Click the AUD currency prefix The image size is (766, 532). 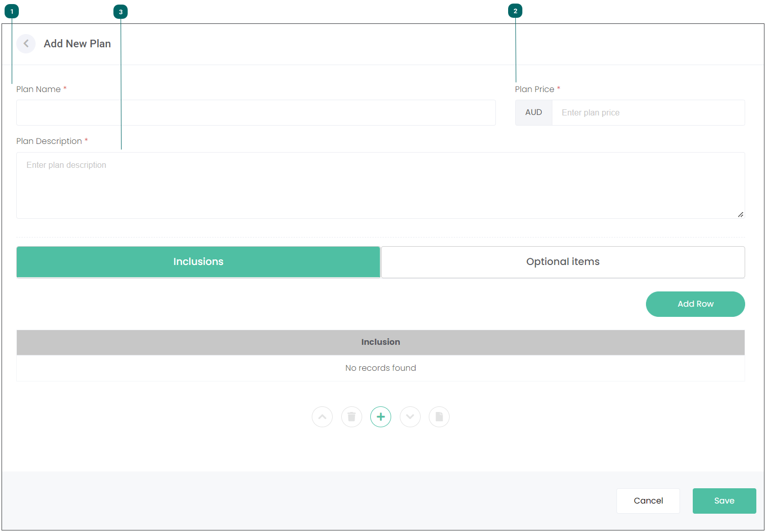click(534, 112)
